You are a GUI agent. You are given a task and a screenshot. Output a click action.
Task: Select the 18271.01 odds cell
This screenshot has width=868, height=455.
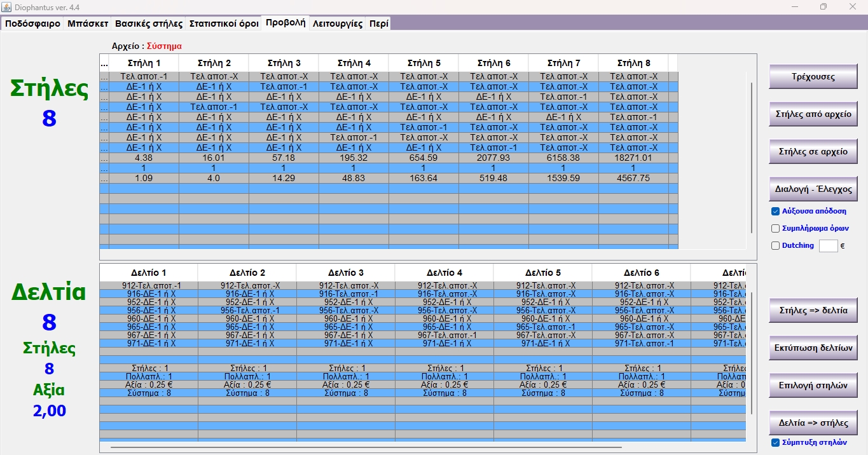click(633, 158)
